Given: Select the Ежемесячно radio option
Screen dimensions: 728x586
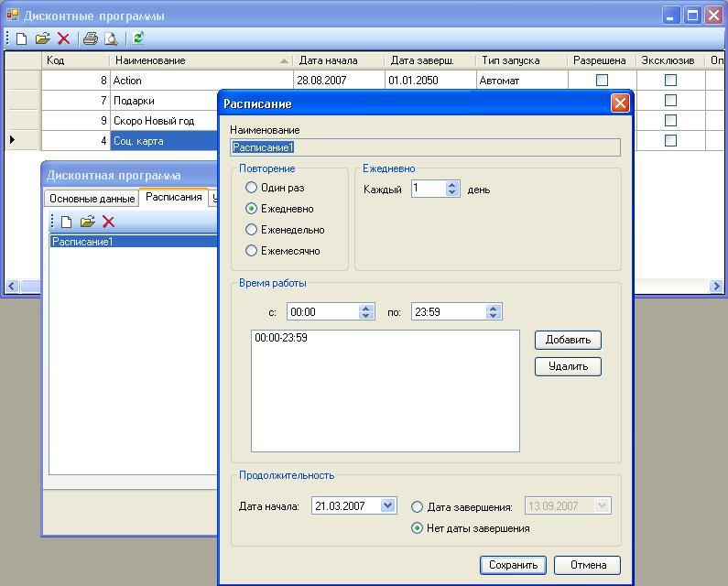Looking at the screenshot, I should (252, 251).
